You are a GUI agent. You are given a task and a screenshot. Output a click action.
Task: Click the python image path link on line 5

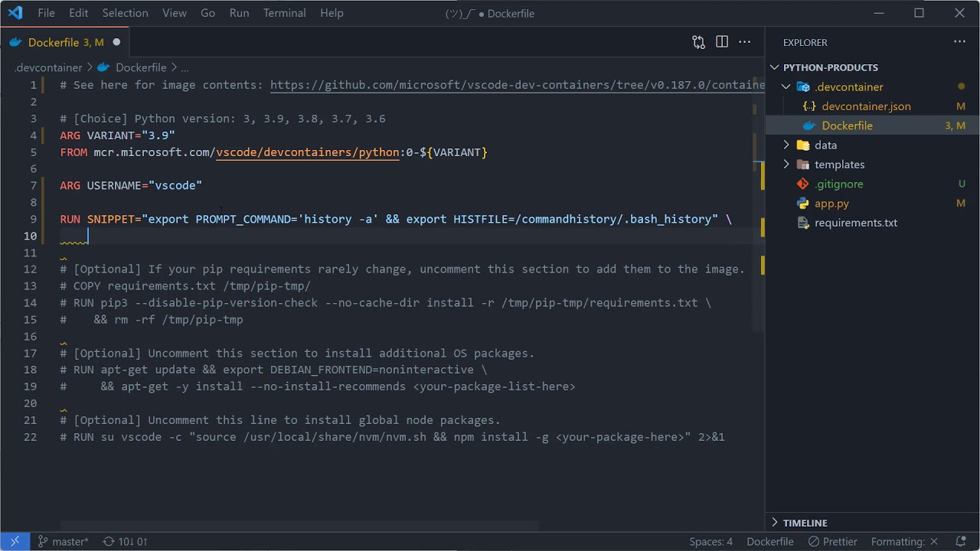308,152
